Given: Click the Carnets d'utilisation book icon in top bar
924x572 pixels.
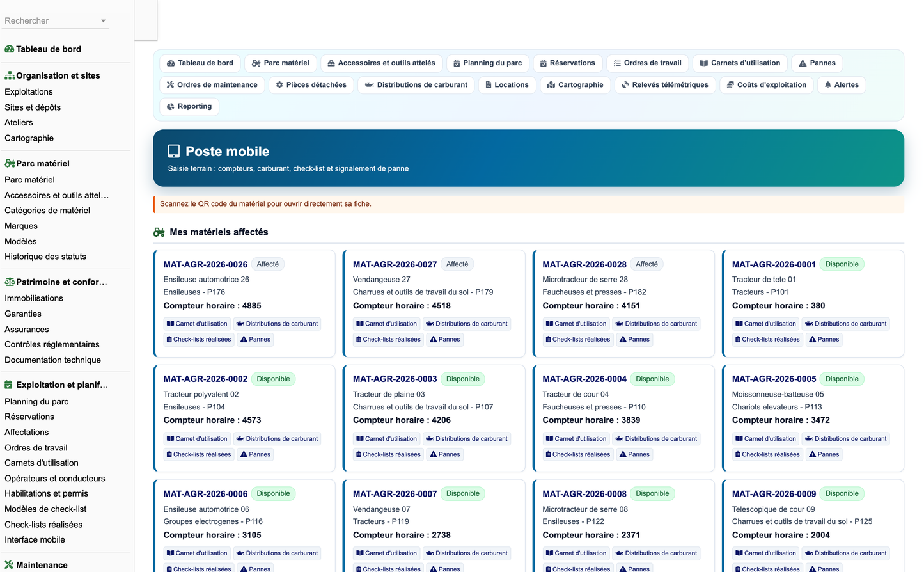Looking at the screenshot, I should [704, 63].
